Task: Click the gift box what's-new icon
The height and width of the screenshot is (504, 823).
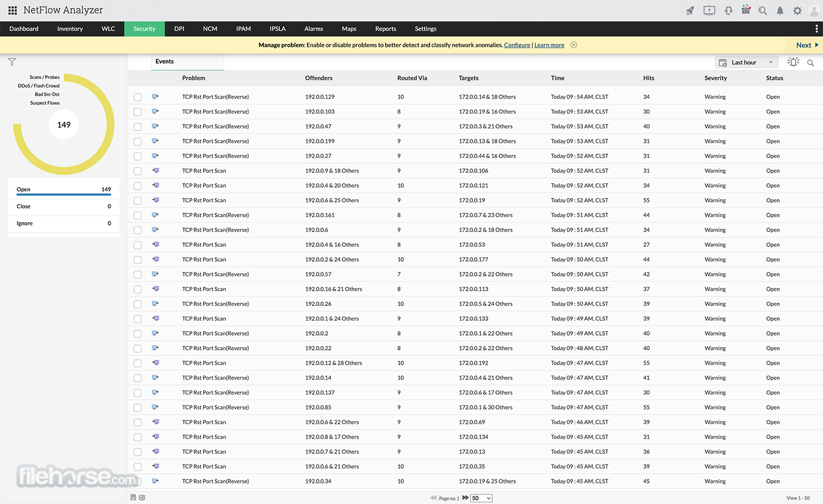Action: click(x=746, y=9)
